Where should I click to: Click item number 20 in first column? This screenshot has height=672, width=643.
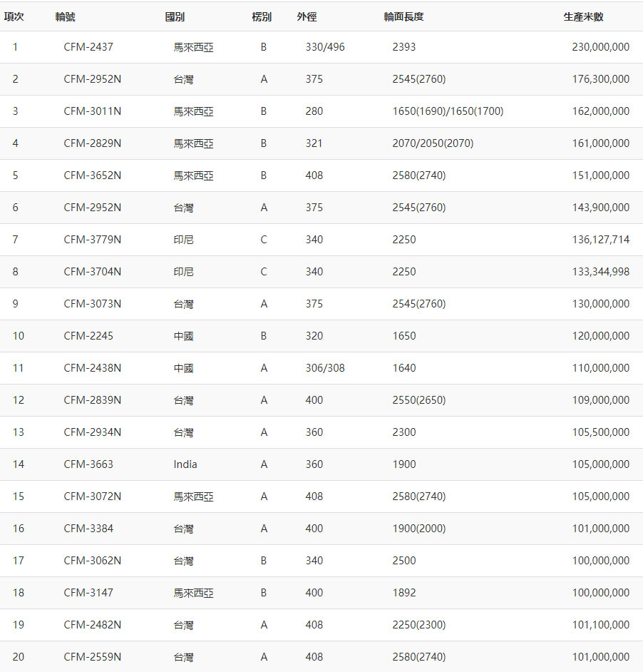click(19, 656)
